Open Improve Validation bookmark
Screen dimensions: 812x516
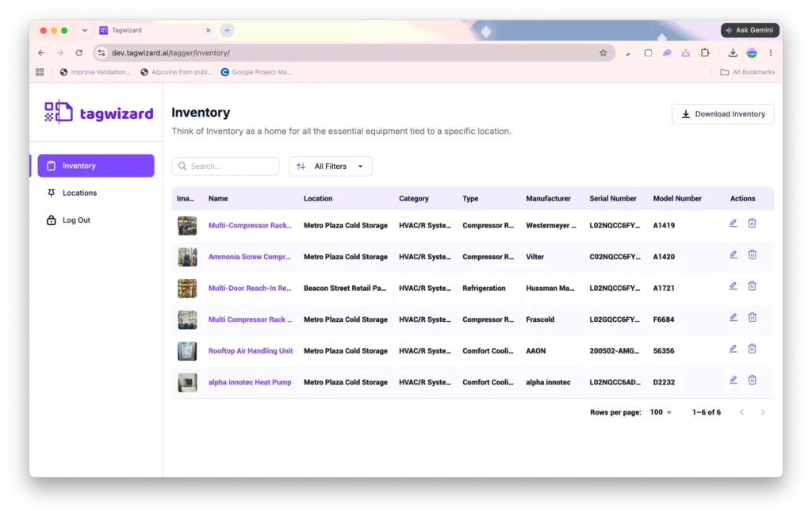95,72
